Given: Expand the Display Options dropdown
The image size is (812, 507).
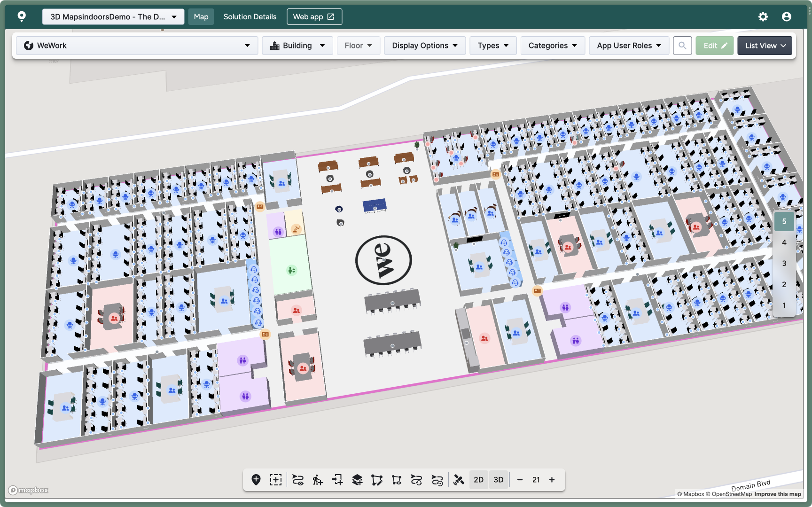Looking at the screenshot, I should [x=424, y=46].
